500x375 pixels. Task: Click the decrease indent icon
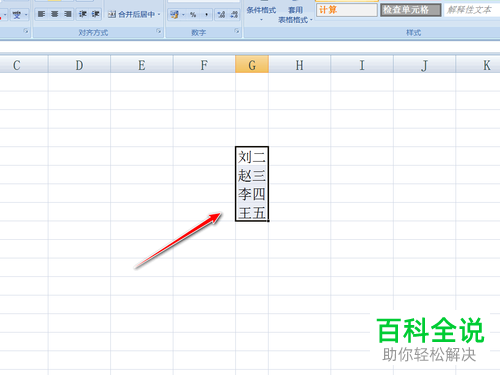point(83,14)
